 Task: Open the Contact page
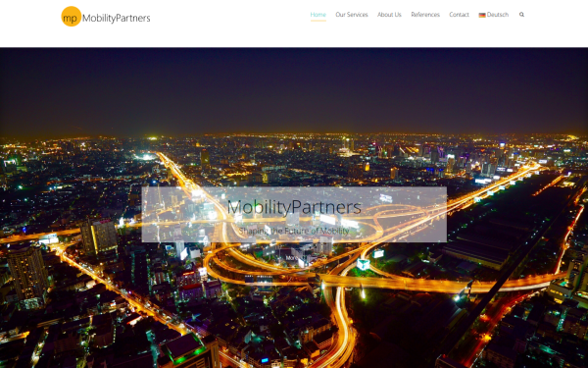(x=459, y=15)
